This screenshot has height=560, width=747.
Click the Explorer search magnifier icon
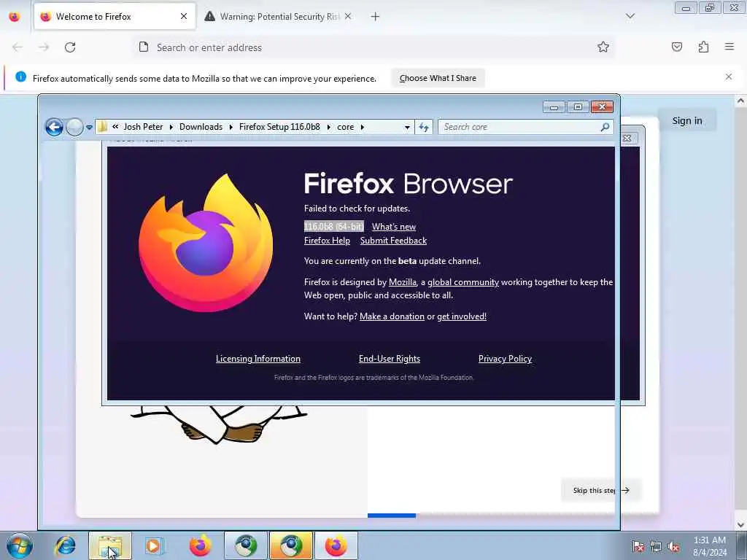coord(605,127)
